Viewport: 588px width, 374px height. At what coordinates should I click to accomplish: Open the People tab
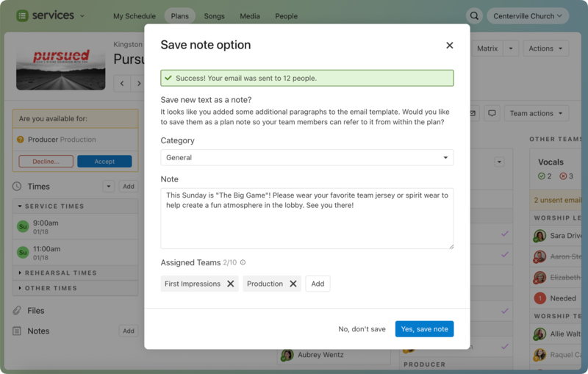(x=286, y=15)
